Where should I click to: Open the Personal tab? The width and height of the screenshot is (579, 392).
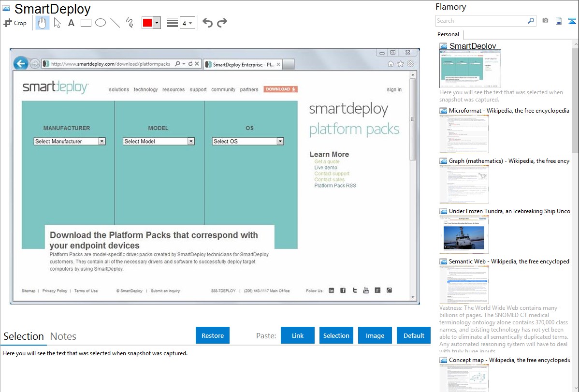(x=448, y=34)
